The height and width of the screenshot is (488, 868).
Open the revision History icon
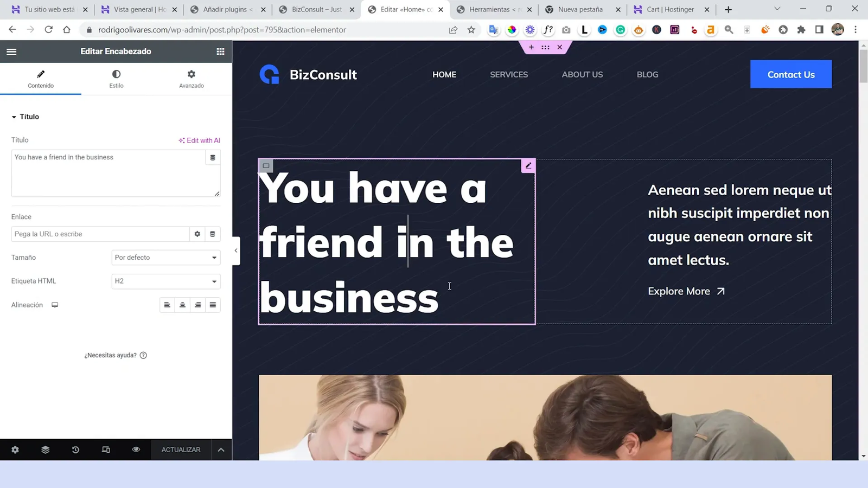[75, 450]
